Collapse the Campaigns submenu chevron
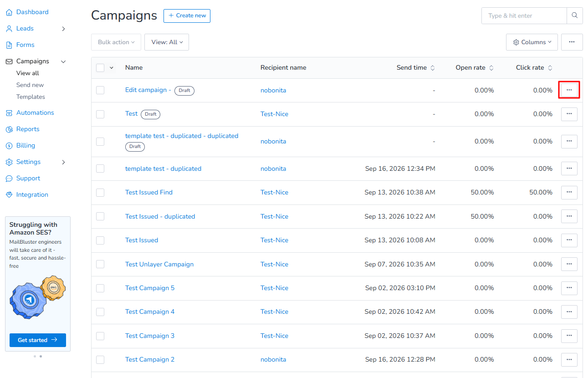The height and width of the screenshot is (378, 588). pos(63,61)
